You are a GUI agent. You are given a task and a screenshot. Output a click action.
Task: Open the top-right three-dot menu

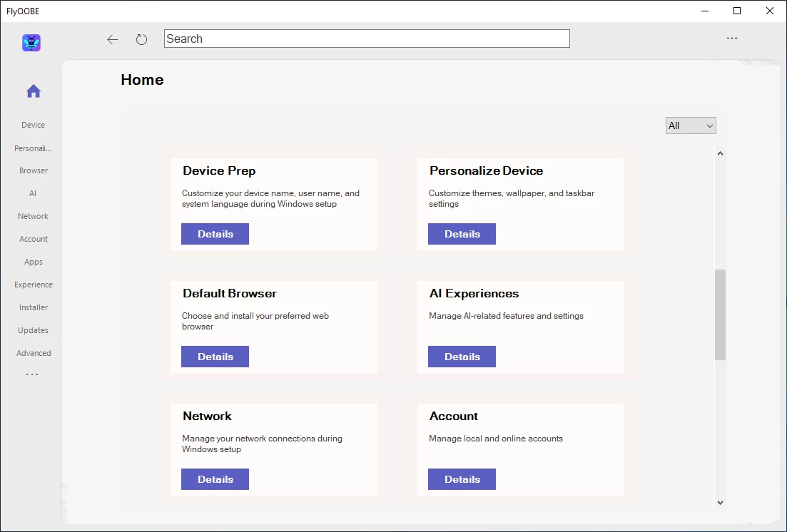pyautogui.click(x=732, y=39)
